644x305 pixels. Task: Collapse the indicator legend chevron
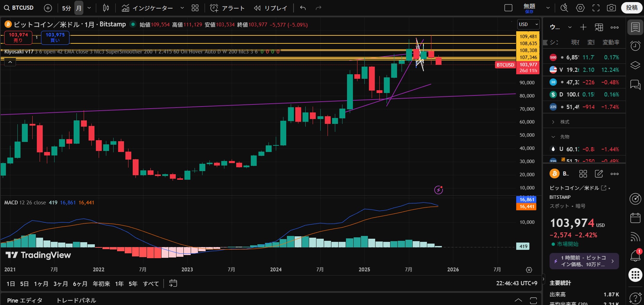click(10, 62)
